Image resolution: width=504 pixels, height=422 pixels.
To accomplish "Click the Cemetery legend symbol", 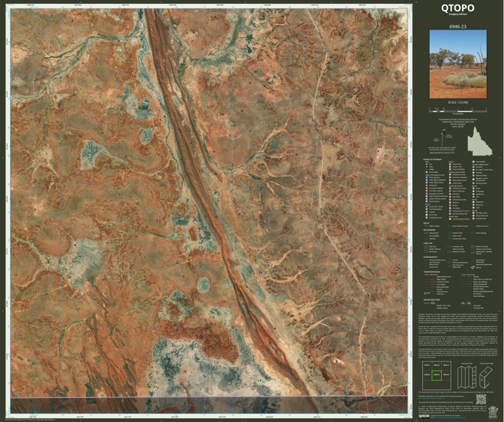I will point(450,194).
